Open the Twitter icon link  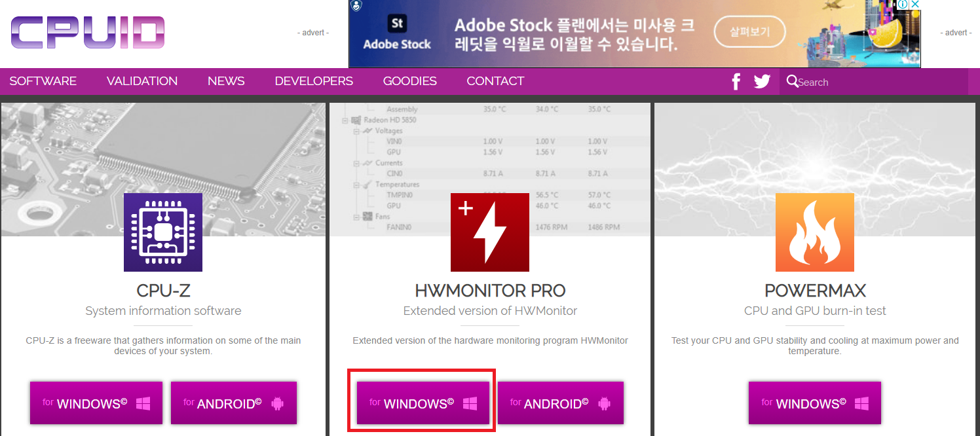pyautogui.click(x=762, y=82)
